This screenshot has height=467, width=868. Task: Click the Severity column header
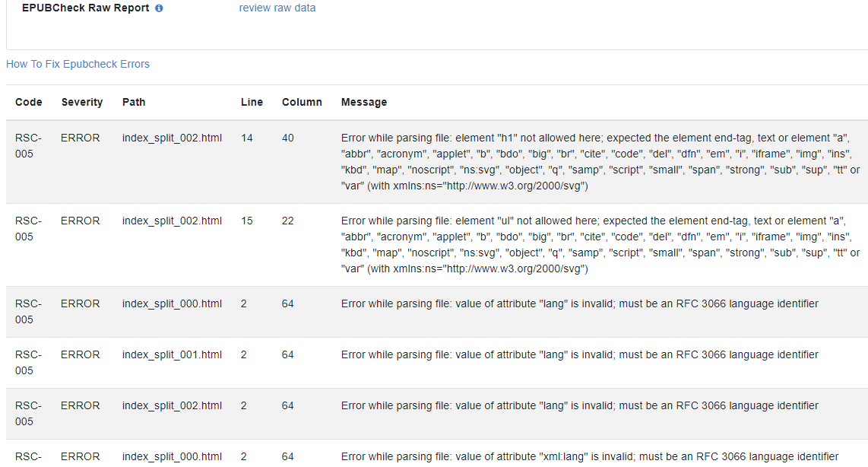pyautogui.click(x=82, y=102)
